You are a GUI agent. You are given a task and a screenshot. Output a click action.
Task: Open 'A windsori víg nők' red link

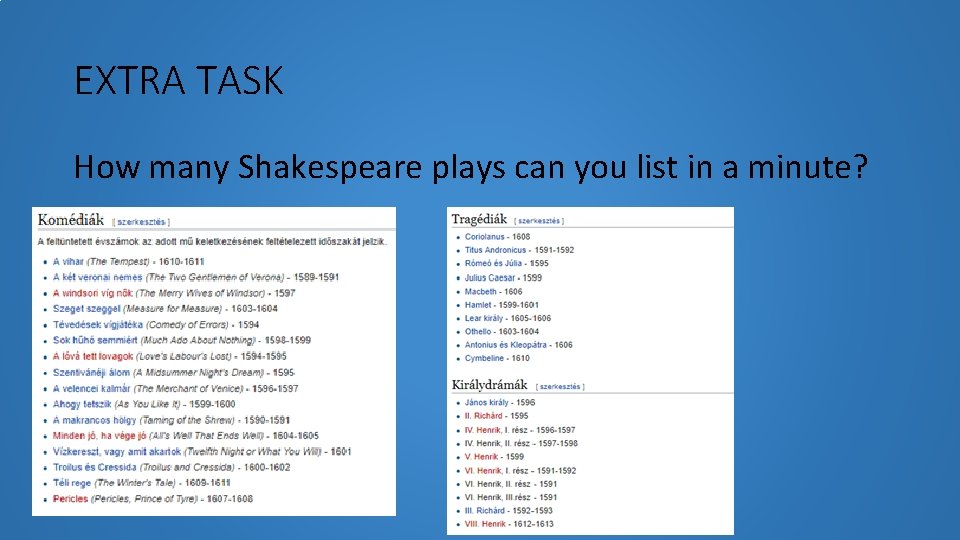92,293
